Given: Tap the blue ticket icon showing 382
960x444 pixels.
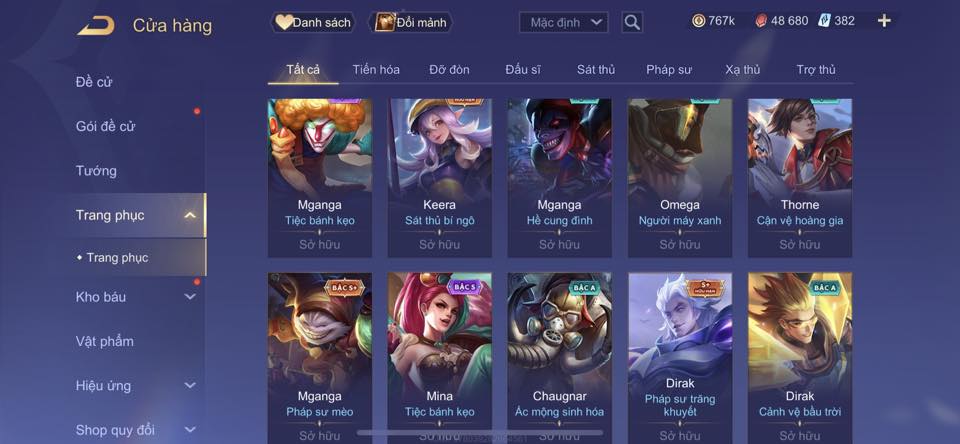Looking at the screenshot, I should [x=825, y=20].
